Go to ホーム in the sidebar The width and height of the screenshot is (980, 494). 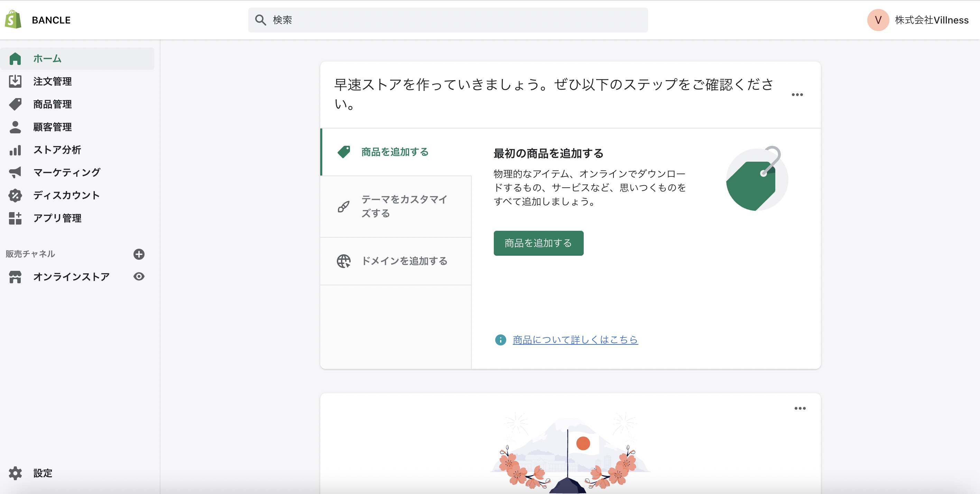(x=77, y=58)
